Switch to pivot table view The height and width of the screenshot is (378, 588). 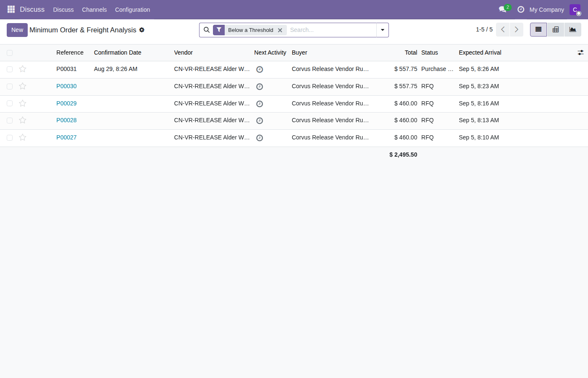click(556, 30)
